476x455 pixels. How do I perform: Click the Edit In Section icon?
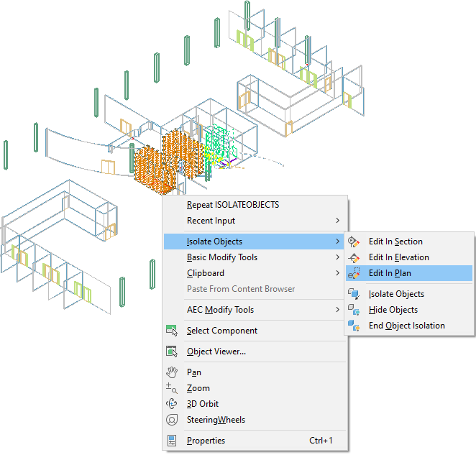pos(354,242)
